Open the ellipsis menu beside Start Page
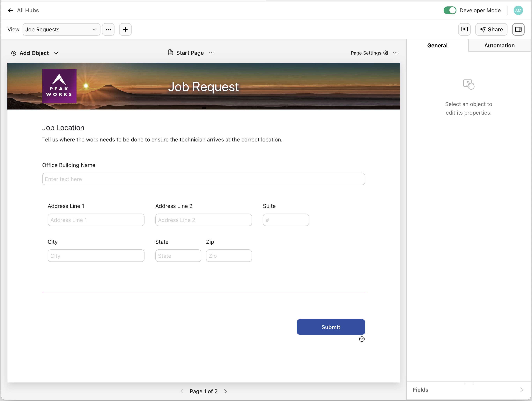This screenshot has width=532, height=401. pyautogui.click(x=211, y=53)
